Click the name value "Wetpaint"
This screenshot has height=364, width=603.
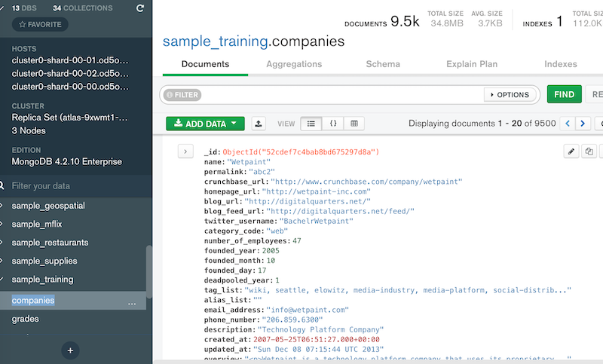point(249,162)
